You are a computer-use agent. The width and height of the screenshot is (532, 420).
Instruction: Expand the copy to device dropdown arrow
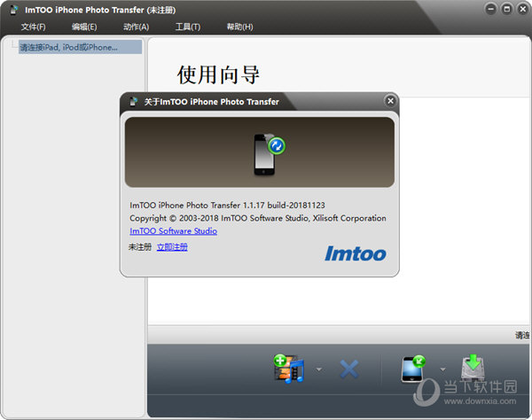[442, 369]
